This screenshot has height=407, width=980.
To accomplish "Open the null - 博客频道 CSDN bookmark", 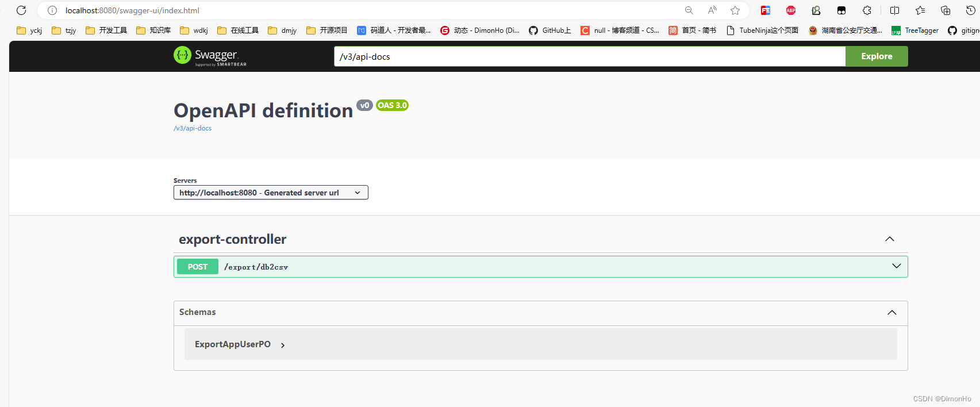I will point(620,30).
